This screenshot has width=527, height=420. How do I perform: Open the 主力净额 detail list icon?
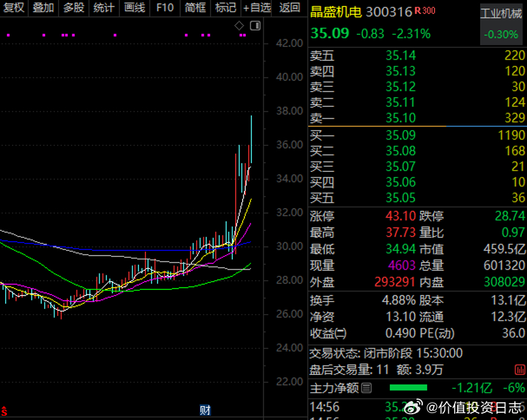366,388
